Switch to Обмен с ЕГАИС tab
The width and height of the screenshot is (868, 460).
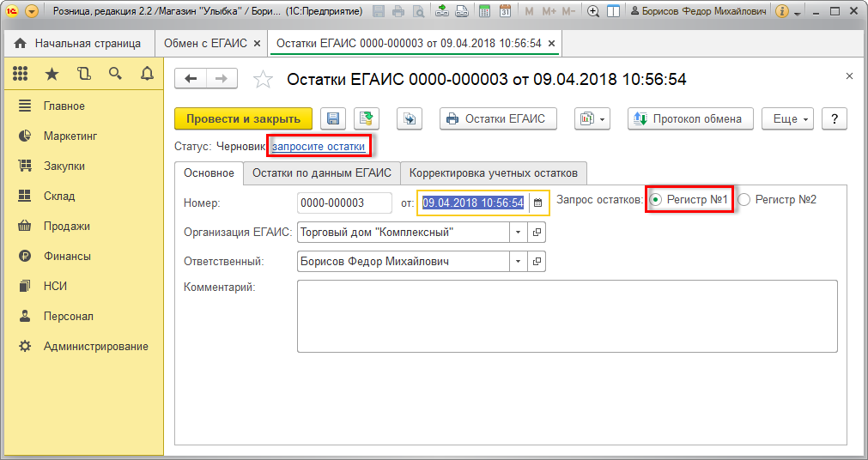[205, 43]
